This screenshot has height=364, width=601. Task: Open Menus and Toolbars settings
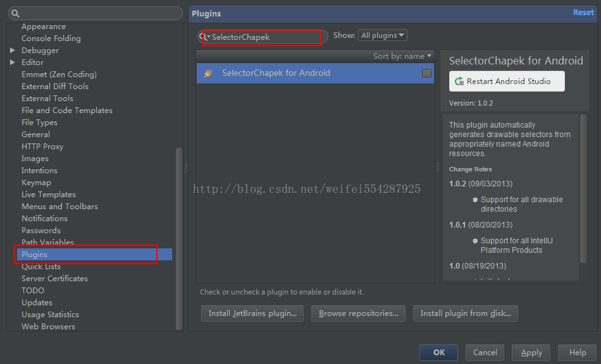tap(60, 206)
